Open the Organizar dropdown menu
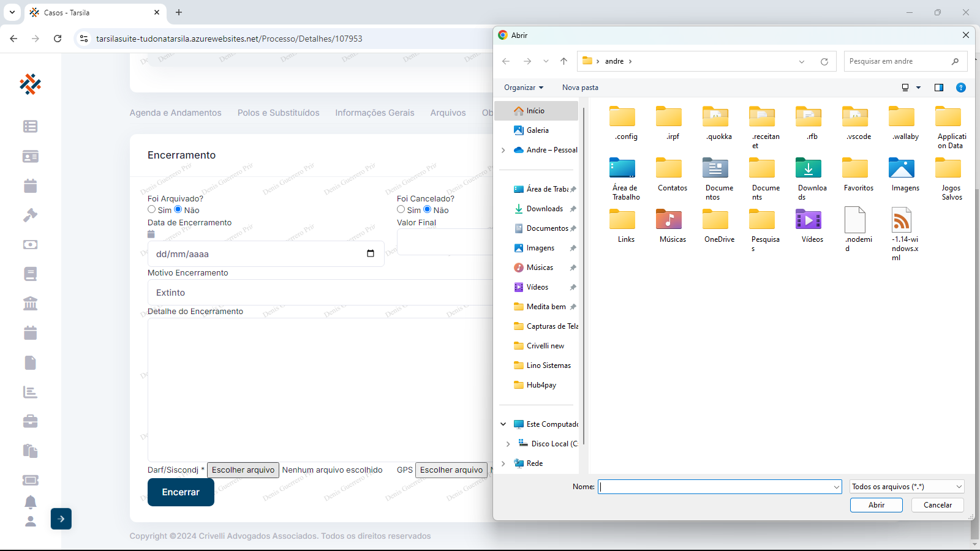Viewport: 980px width, 551px height. 523,88
